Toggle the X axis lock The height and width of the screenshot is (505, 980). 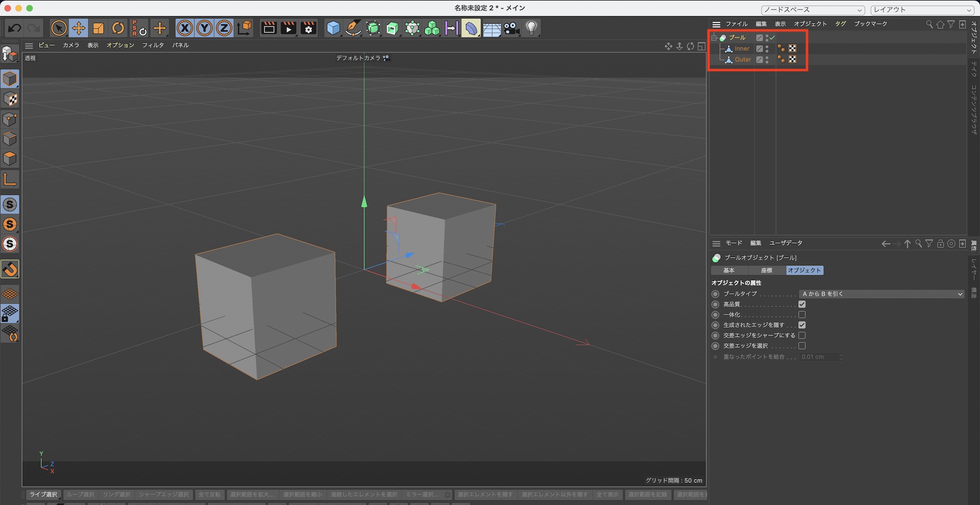click(x=185, y=28)
